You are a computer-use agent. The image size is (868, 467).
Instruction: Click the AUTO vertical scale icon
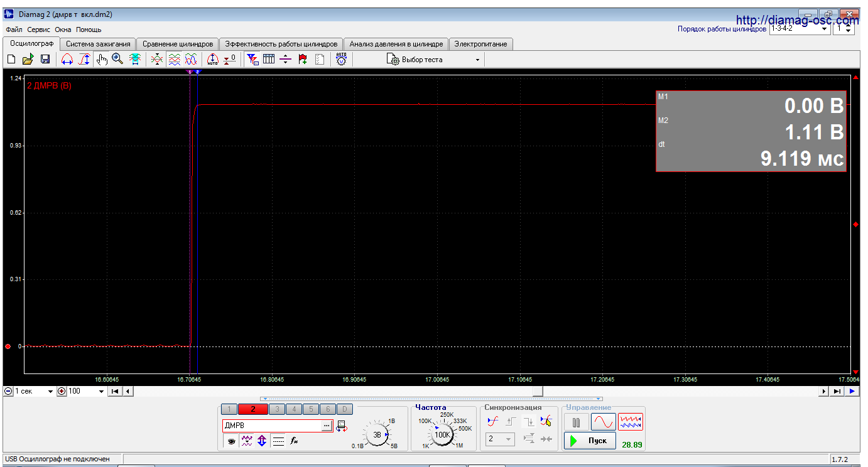pyautogui.click(x=212, y=59)
